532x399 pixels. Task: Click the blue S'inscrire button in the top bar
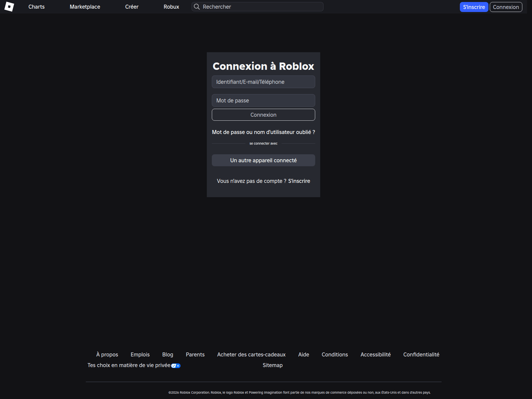point(474,7)
